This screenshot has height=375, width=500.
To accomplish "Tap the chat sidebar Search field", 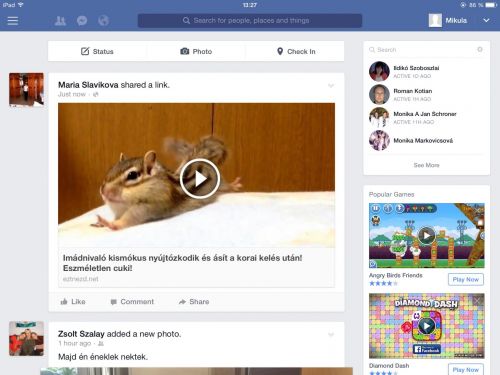I will [420, 50].
